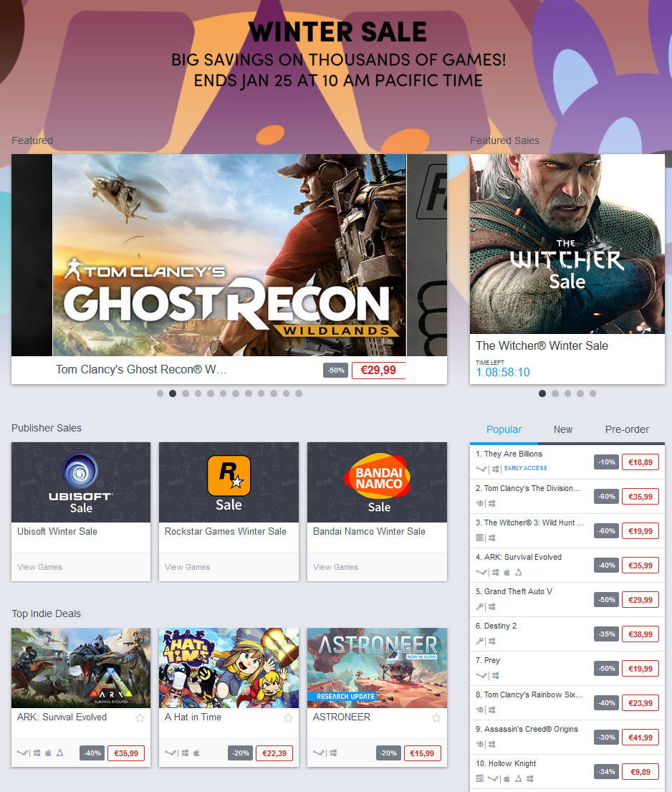Click the €38,99 price for Destiny 2
This screenshot has height=792, width=672.
640,634
